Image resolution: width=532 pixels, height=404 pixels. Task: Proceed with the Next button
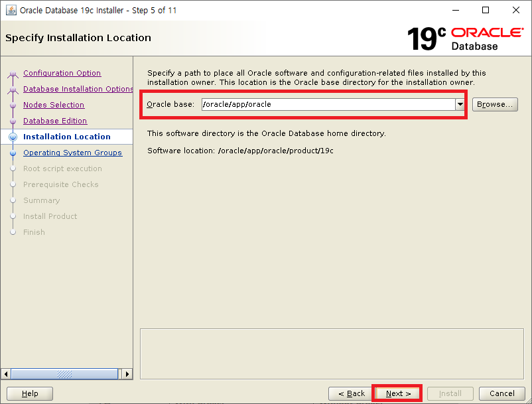398,393
